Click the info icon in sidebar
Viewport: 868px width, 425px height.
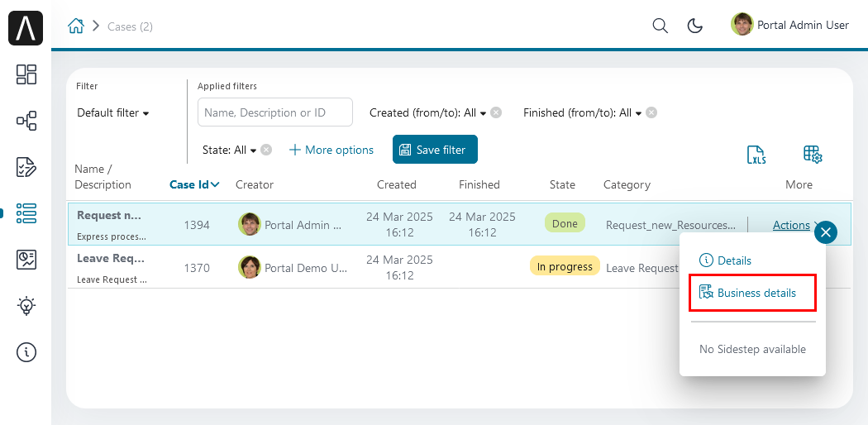coord(26,351)
